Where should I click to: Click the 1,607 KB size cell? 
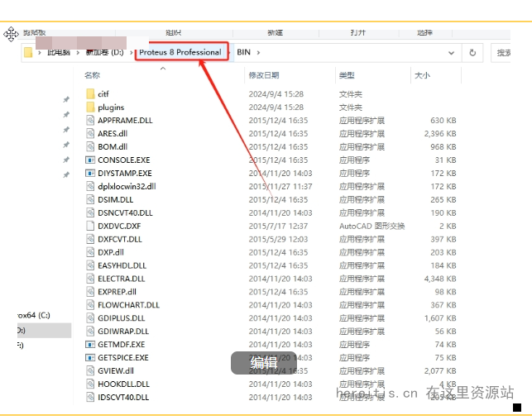(440, 318)
